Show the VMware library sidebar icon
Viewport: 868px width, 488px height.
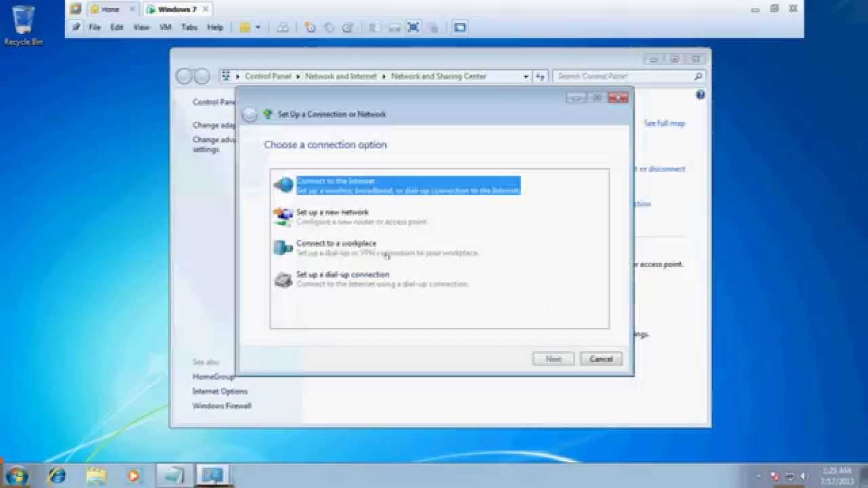(374, 27)
